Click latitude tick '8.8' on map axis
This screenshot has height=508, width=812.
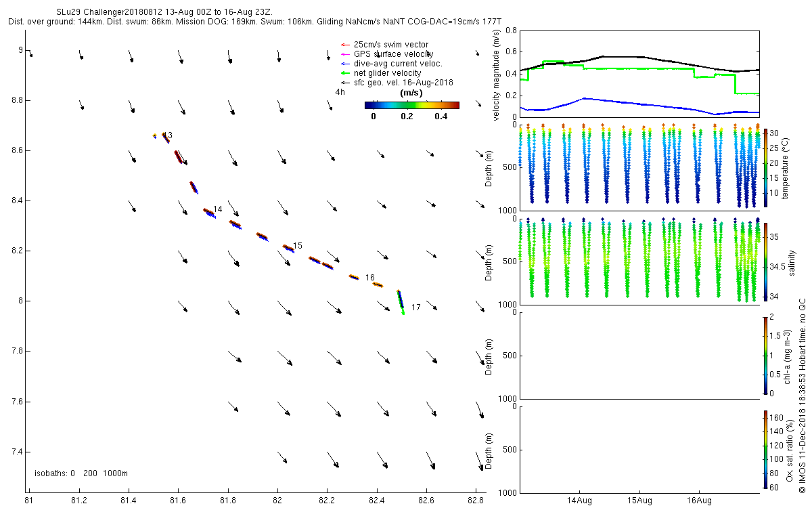pyautogui.click(x=16, y=100)
